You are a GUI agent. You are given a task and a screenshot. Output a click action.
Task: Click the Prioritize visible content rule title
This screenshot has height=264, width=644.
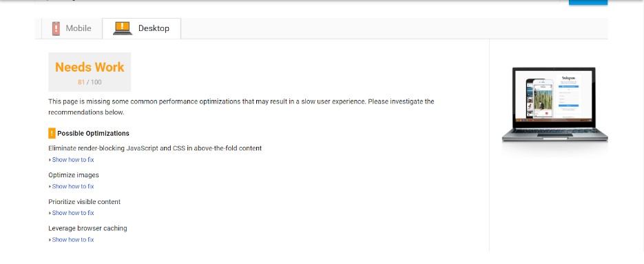tap(84, 202)
